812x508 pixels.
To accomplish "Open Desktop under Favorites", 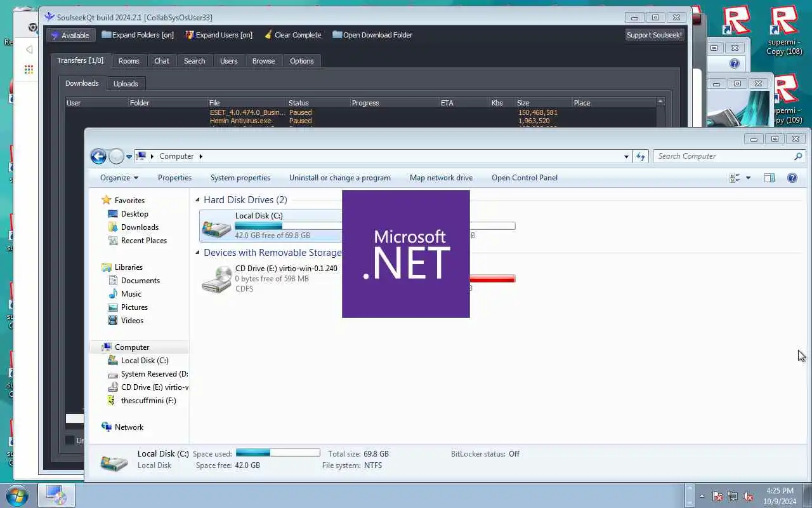I will coord(134,214).
